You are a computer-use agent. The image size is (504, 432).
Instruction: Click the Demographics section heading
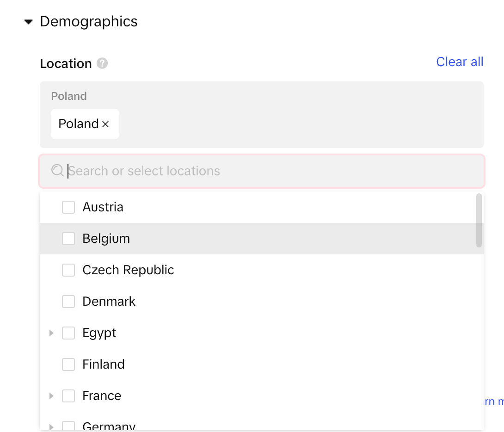pos(89,22)
